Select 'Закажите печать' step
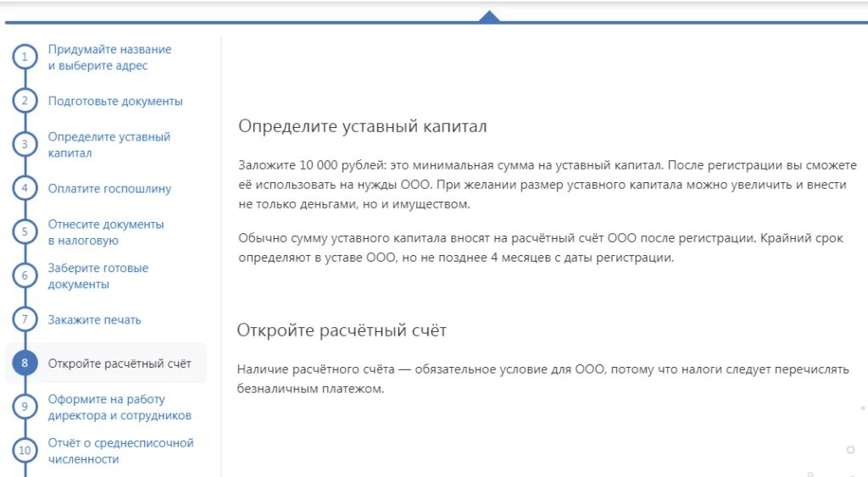Viewport: 868px width, 477px height. pyautogui.click(x=94, y=320)
